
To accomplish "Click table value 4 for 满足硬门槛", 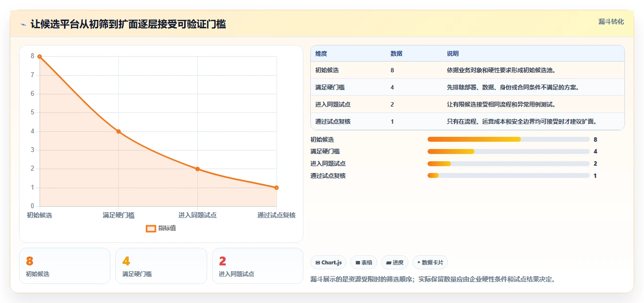I will 392,87.
